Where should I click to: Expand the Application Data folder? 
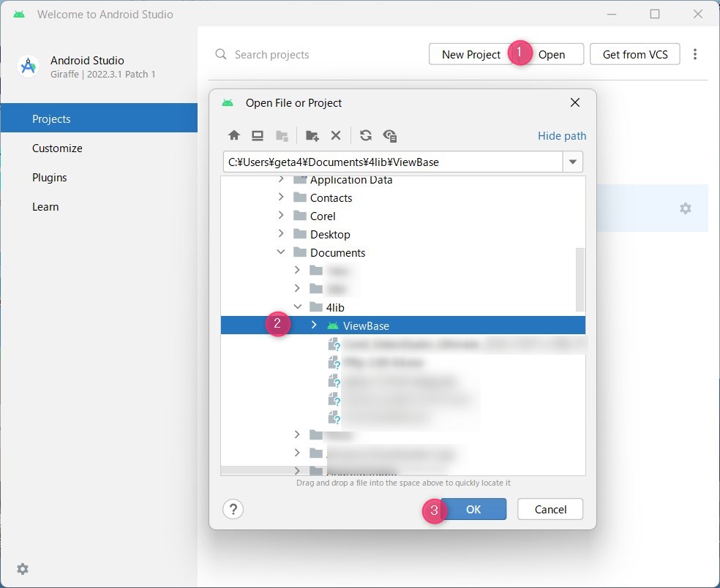click(281, 179)
